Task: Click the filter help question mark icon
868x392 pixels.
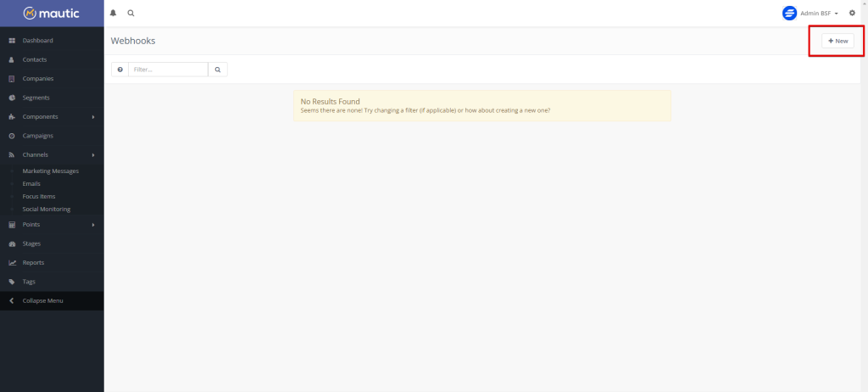Action: coord(120,70)
